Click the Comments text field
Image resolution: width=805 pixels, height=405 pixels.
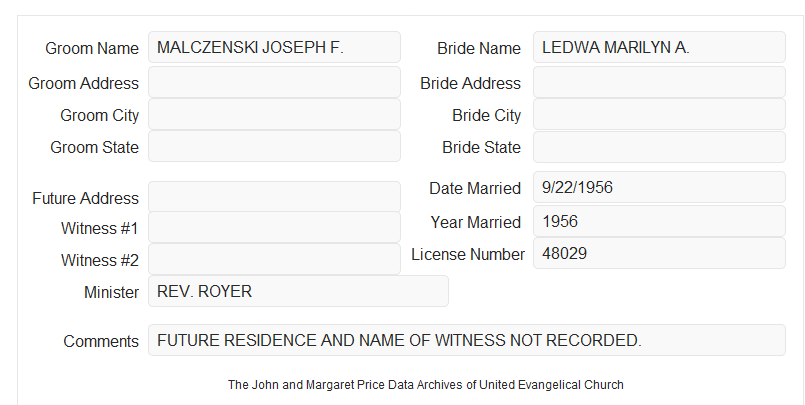(x=467, y=340)
